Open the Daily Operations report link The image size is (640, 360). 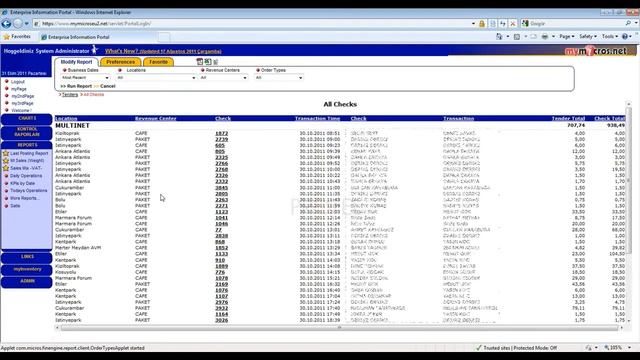(26, 176)
